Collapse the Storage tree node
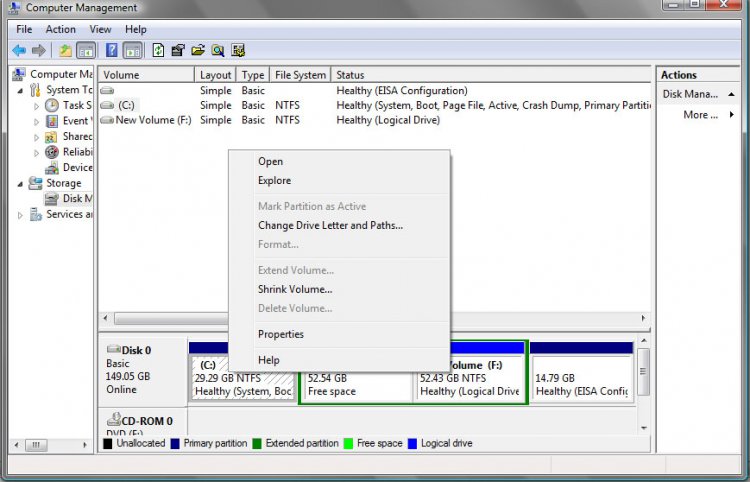Viewport: 750px width, 482px height. tap(20, 184)
